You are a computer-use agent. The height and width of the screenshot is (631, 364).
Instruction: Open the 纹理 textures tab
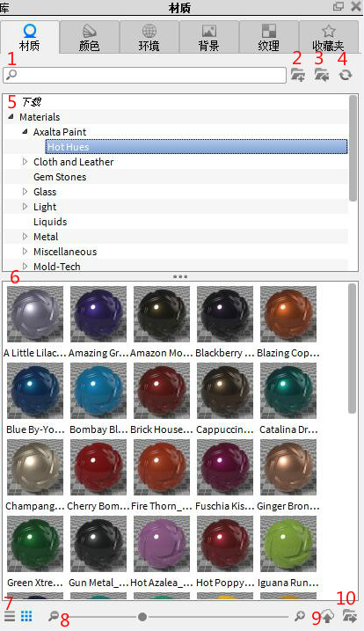(269, 38)
